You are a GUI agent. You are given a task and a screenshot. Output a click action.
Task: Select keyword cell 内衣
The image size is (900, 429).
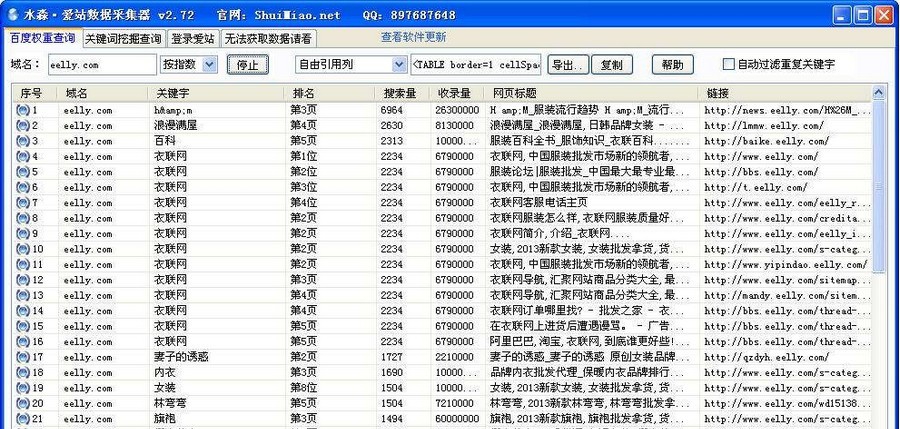(164, 373)
